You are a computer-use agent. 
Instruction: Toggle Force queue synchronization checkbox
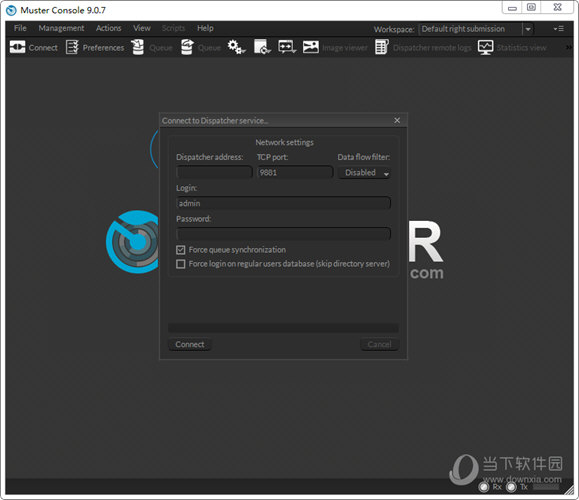tap(181, 250)
